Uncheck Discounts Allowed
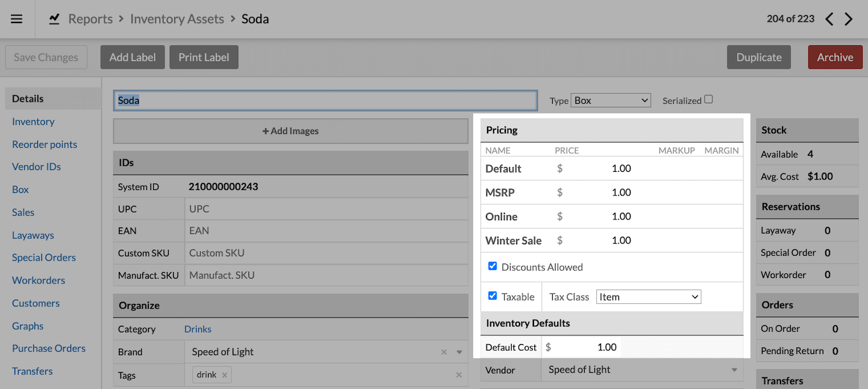The height and width of the screenshot is (389, 868). pyautogui.click(x=492, y=266)
